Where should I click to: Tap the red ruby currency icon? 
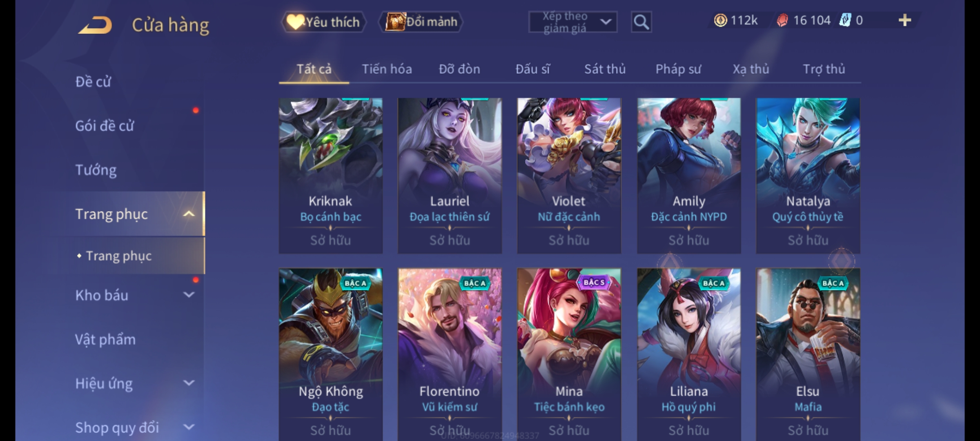(x=782, y=20)
